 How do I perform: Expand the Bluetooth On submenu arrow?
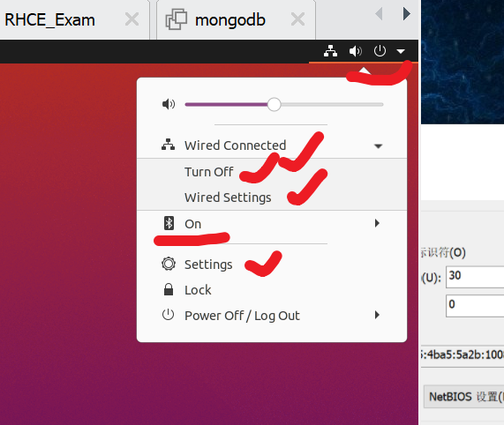point(378,223)
